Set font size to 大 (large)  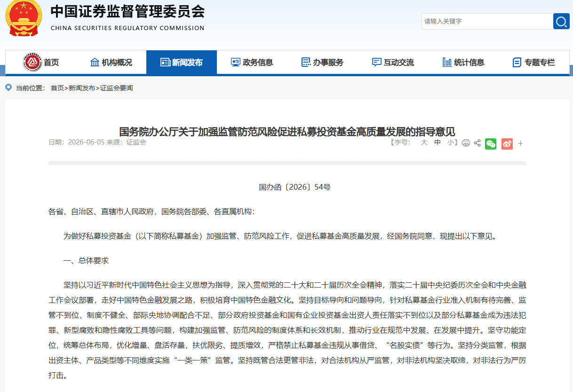(x=424, y=142)
